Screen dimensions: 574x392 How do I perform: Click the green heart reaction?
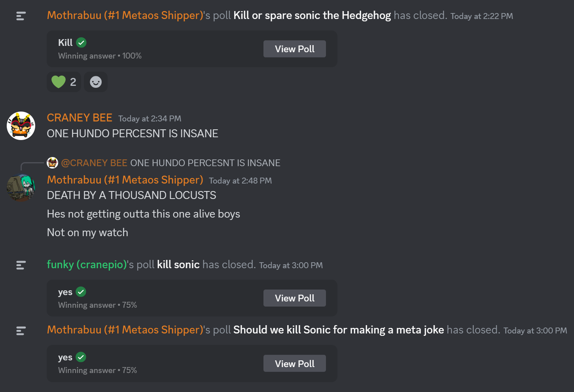(64, 82)
